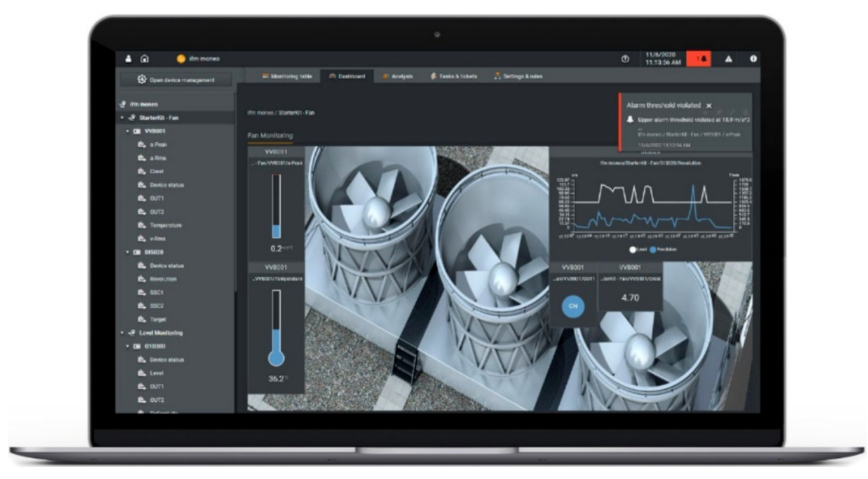Close the Alarm threshold violated popup
This screenshot has height=479, width=868.
[x=709, y=106]
